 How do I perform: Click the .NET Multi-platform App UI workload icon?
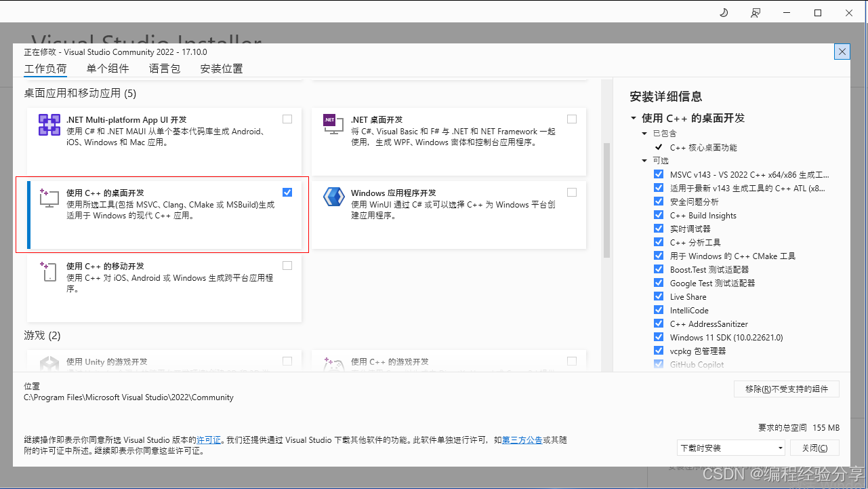[x=49, y=125]
